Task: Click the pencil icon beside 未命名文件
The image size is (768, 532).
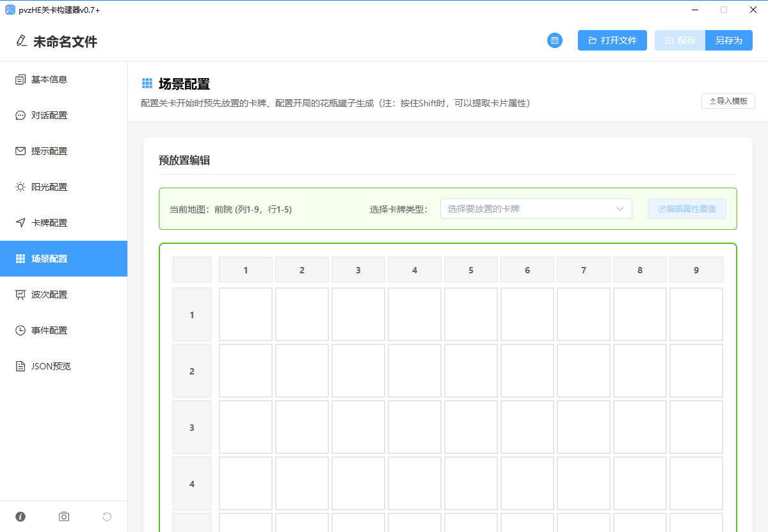Action: tap(22, 42)
